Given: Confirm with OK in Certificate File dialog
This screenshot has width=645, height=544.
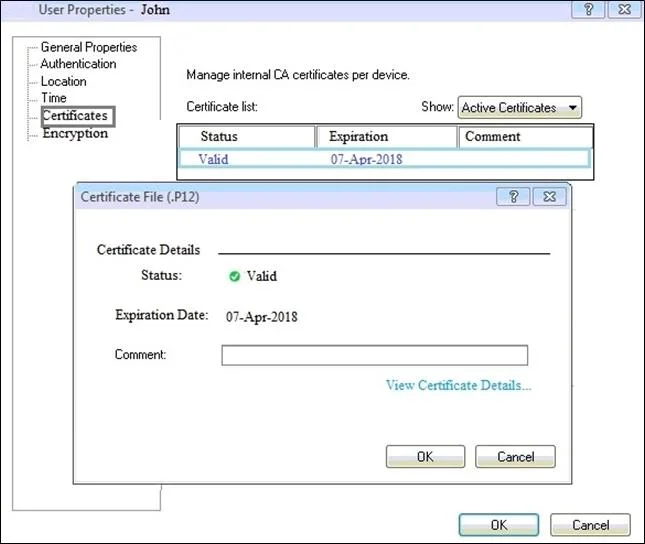Looking at the screenshot, I should pyautogui.click(x=425, y=456).
